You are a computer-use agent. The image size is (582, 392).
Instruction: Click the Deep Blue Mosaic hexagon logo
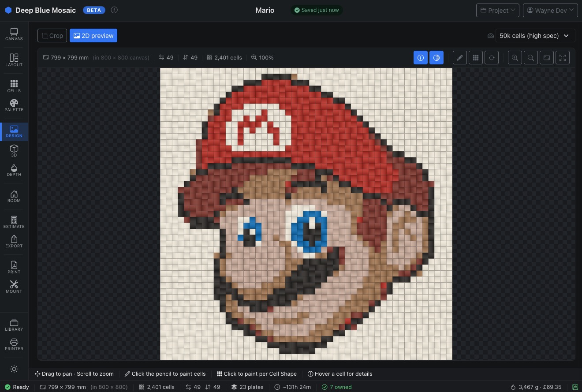point(8,10)
